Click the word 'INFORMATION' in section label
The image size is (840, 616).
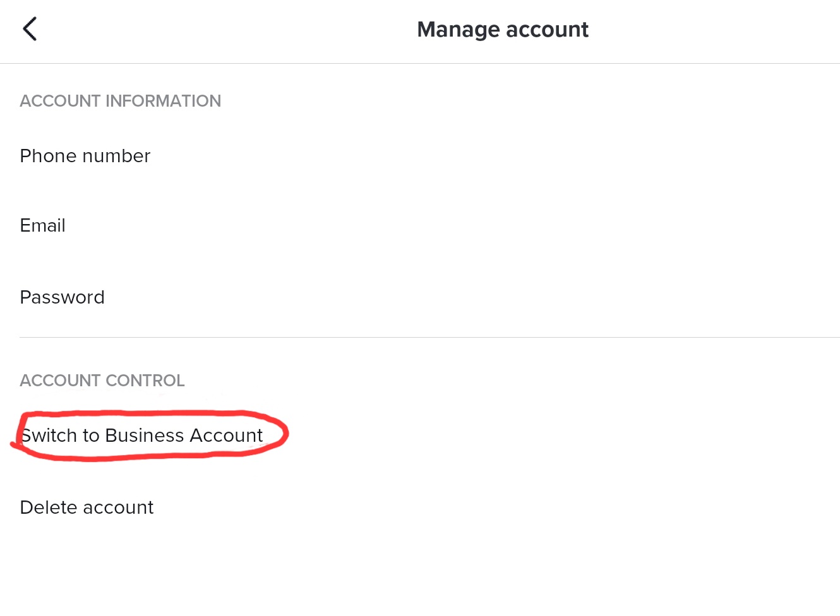point(163,101)
